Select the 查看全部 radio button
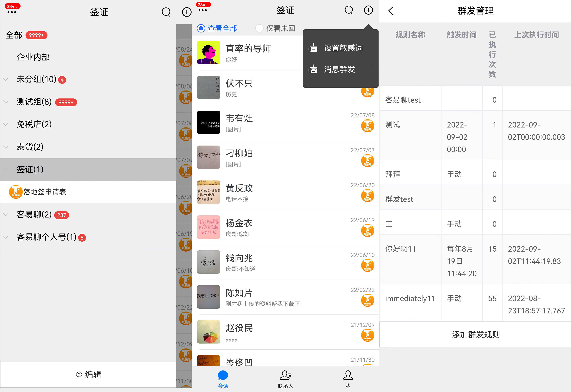This screenshot has width=571, height=392. point(201,28)
